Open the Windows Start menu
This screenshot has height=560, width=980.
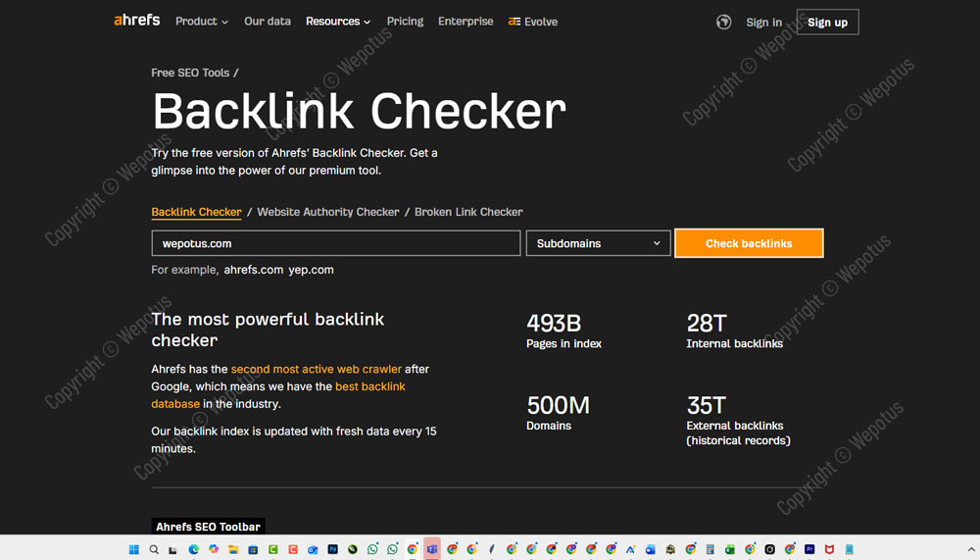(133, 549)
